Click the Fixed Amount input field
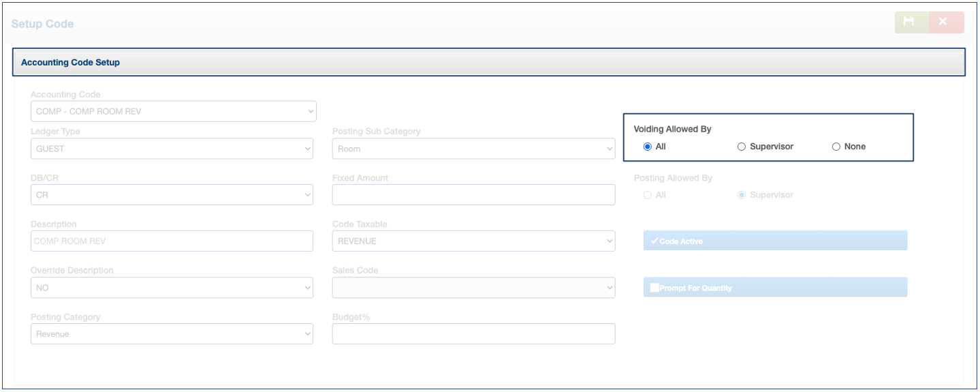The width and height of the screenshot is (980, 392). 473,195
